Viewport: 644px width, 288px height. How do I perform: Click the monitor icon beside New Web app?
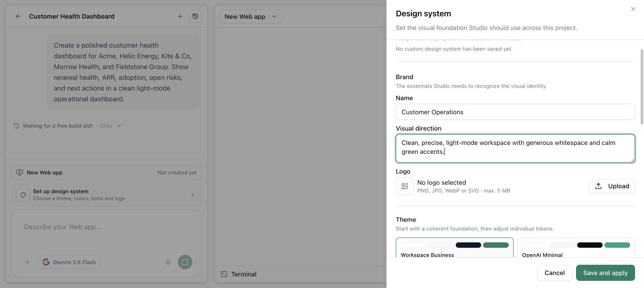pos(20,172)
